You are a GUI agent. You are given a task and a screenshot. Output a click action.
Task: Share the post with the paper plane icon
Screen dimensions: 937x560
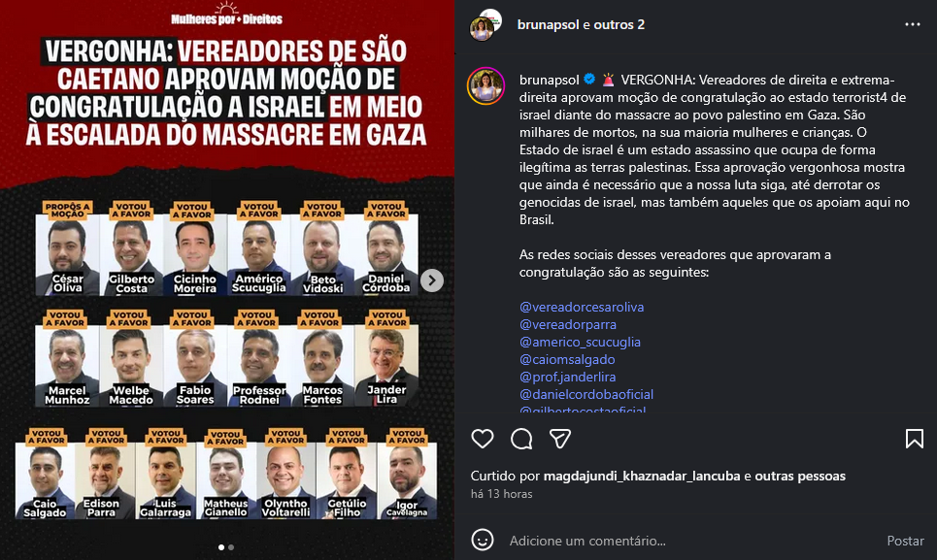pyautogui.click(x=560, y=439)
